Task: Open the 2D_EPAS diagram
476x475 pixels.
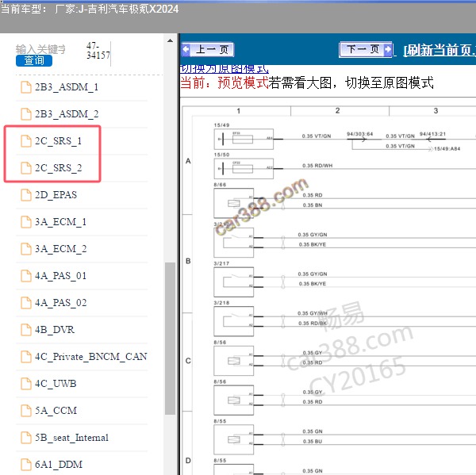Action: coord(56,195)
